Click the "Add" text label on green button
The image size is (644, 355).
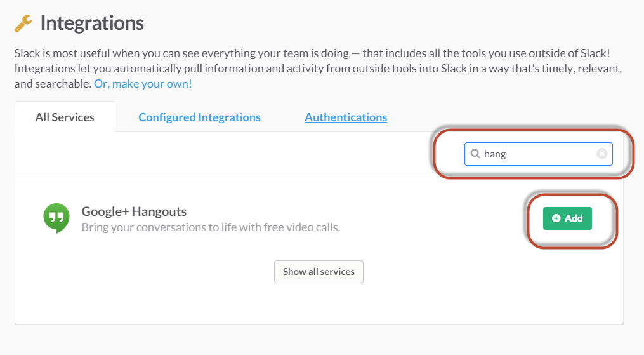coord(574,218)
